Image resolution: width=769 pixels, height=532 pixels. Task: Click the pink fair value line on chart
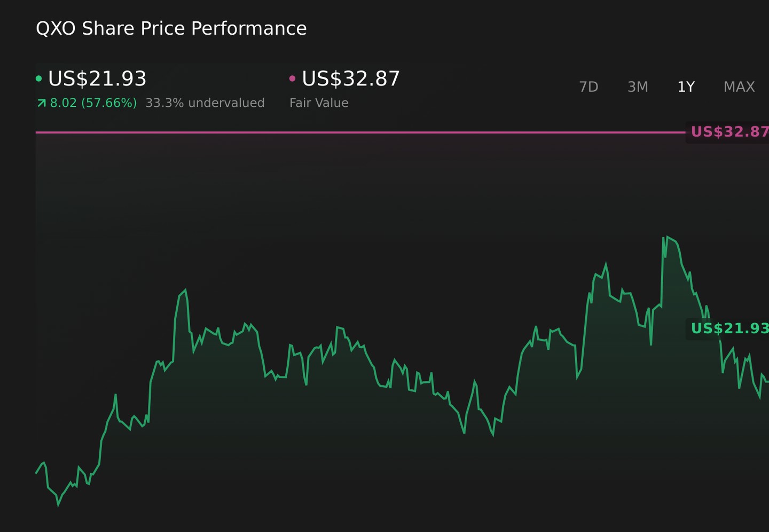click(360, 132)
